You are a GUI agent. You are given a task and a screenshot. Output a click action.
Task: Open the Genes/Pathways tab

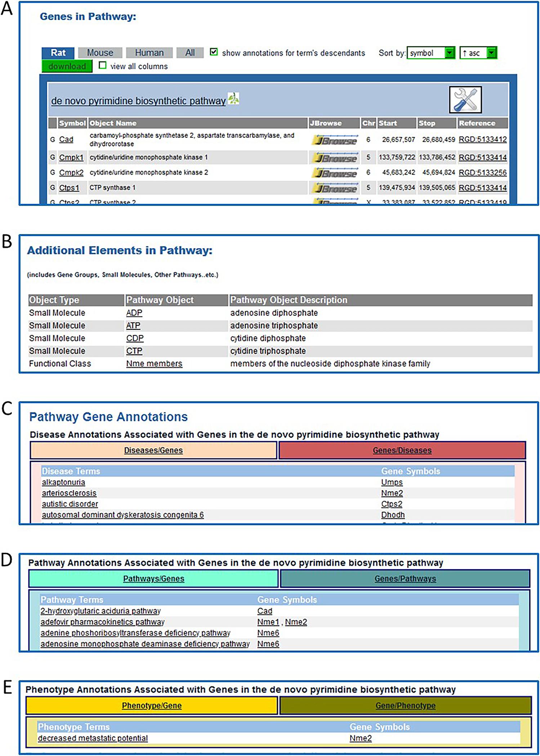pos(405,579)
